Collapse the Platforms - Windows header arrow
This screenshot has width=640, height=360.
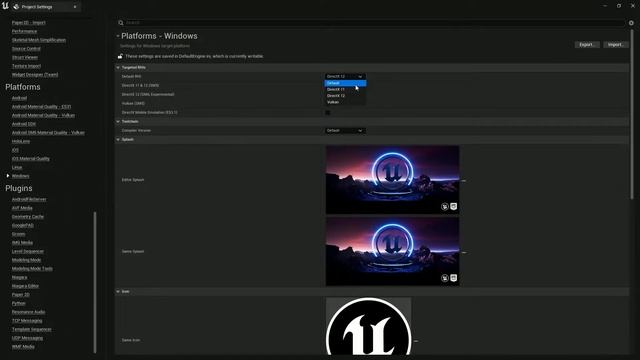(x=118, y=36)
